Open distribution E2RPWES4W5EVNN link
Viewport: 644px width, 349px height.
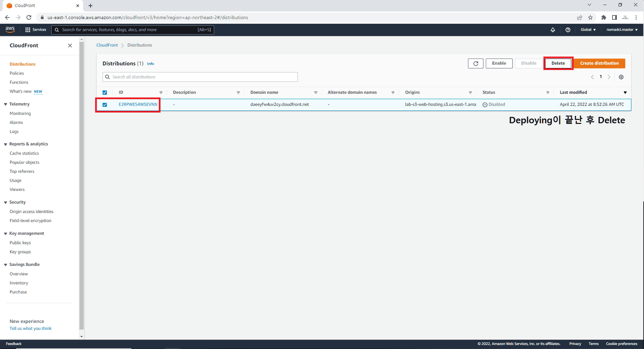pos(138,105)
